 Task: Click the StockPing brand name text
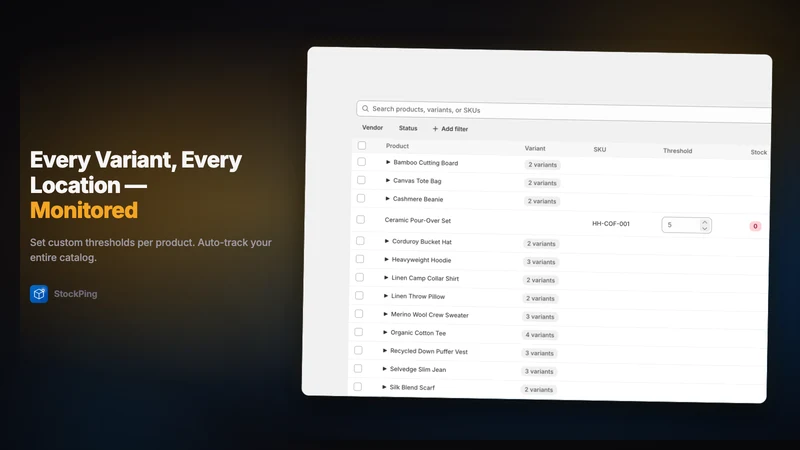point(76,294)
